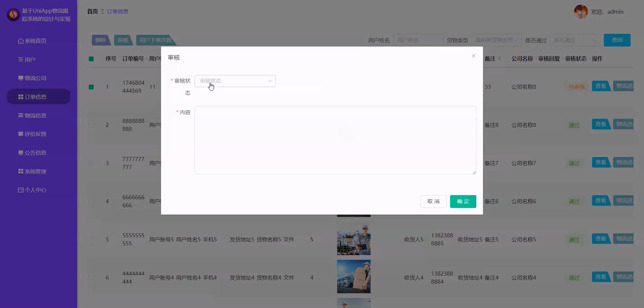Viewport: 644px width, 308px height.
Task: Click the admin avatar picture
Action: (x=580, y=12)
